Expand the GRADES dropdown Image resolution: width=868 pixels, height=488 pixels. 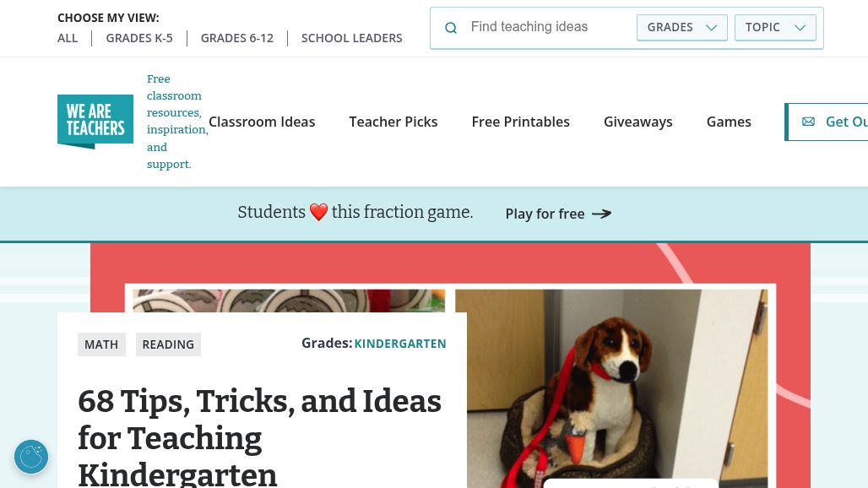[x=682, y=27]
